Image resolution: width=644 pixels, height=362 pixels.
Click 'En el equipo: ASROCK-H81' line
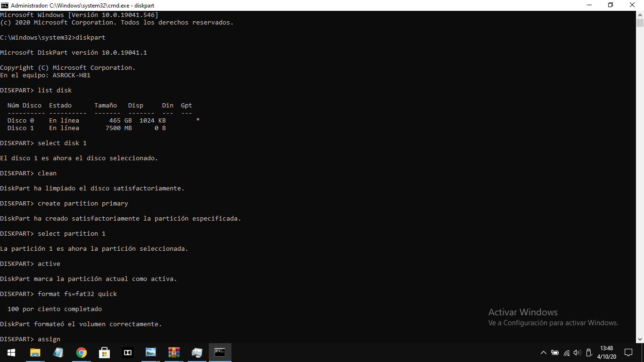click(45, 75)
